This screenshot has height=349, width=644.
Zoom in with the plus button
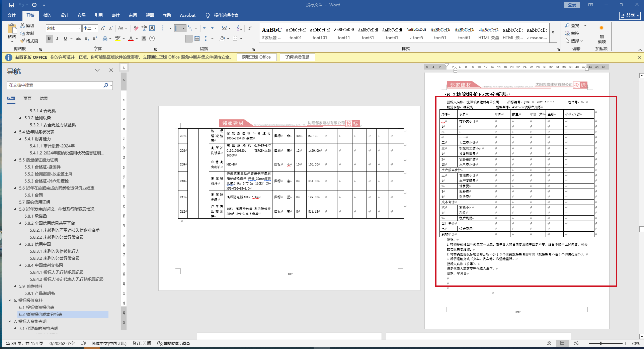click(625, 343)
